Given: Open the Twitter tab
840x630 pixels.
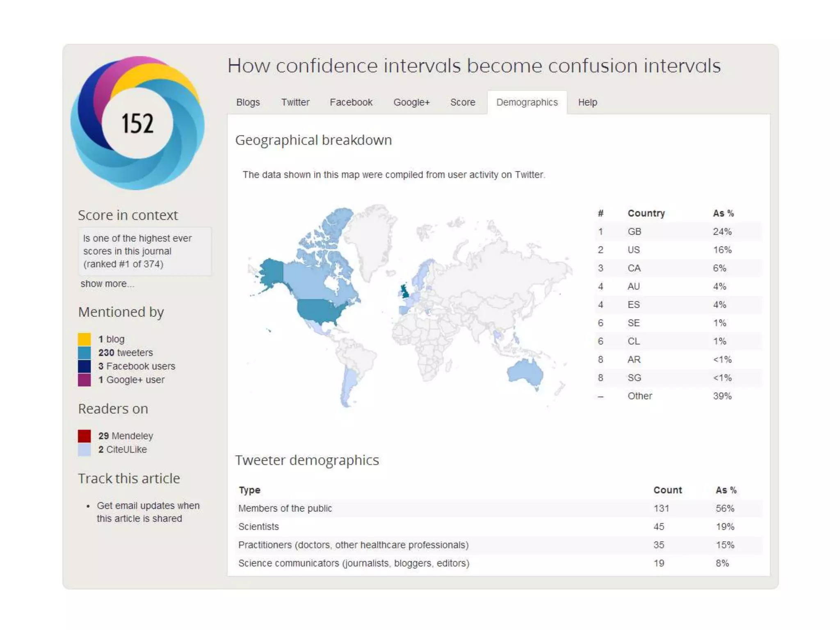Looking at the screenshot, I should tap(295, 102).
